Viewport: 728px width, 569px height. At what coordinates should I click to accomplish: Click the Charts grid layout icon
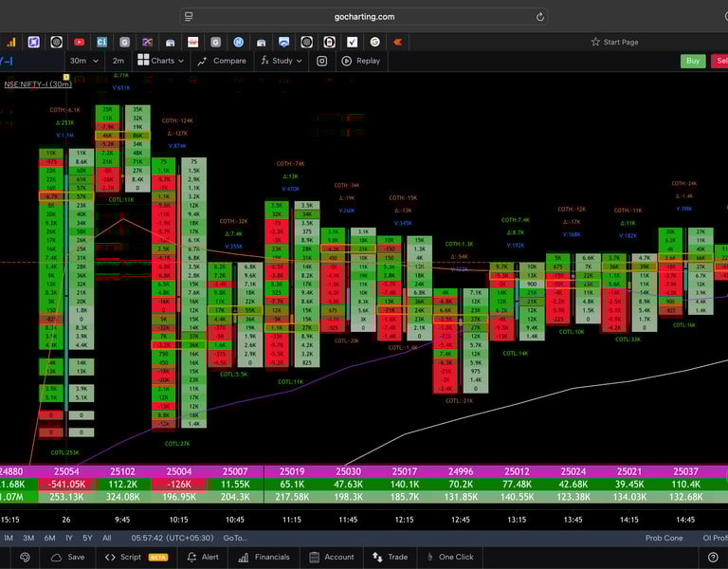coord(143,60)
